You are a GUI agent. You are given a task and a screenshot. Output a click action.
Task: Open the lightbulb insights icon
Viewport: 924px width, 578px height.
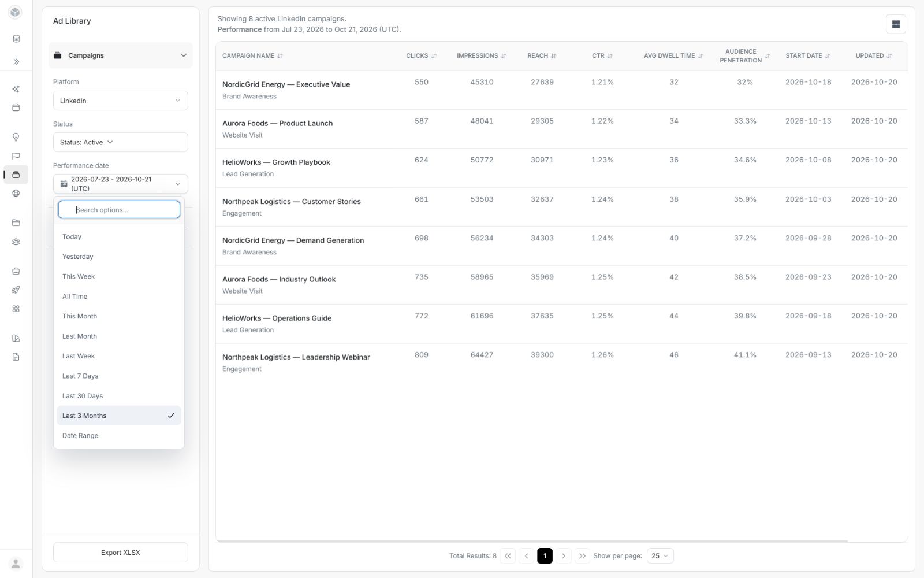pos(16,137)
